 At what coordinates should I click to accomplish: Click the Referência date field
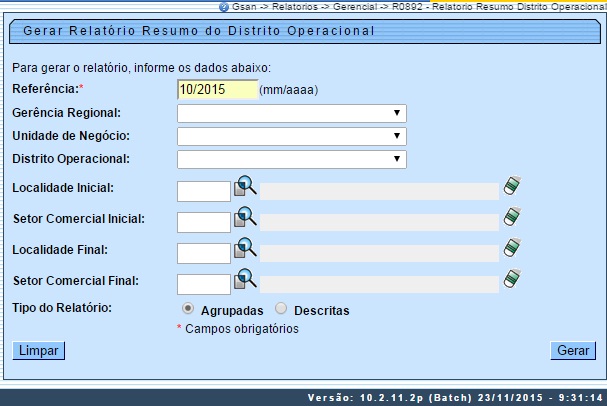point(216,90)
